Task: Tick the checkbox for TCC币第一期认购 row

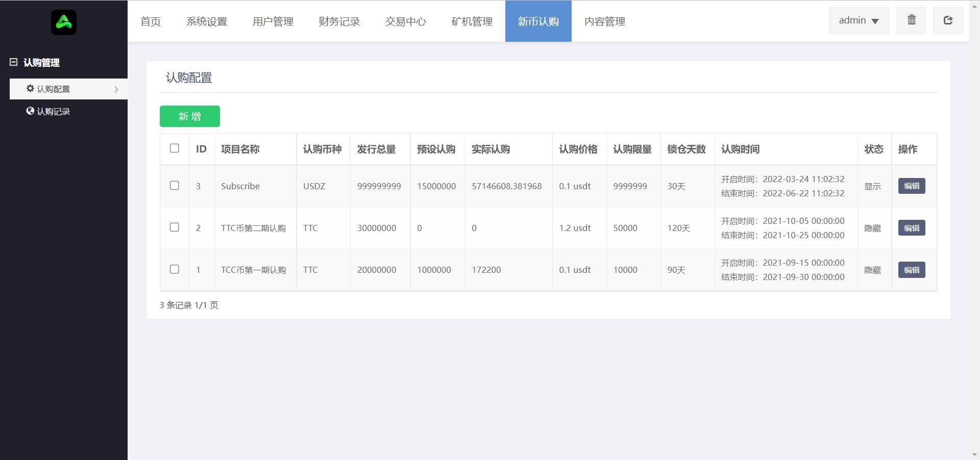Action: [x=175, y=269]
